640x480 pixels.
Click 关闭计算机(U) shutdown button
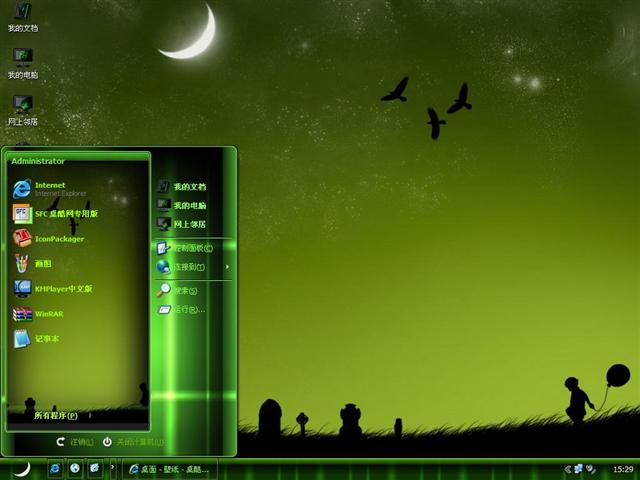coord(135,442)
